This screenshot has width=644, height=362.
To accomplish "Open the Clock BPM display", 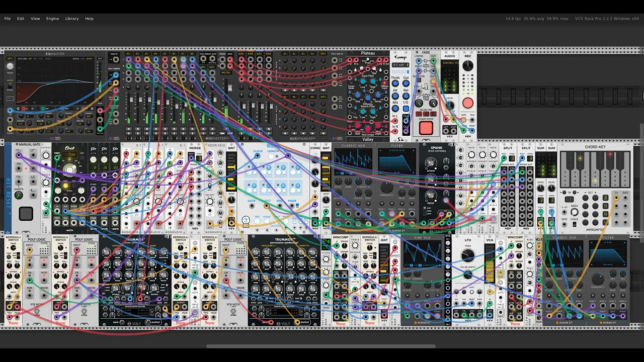I will 70,155.
